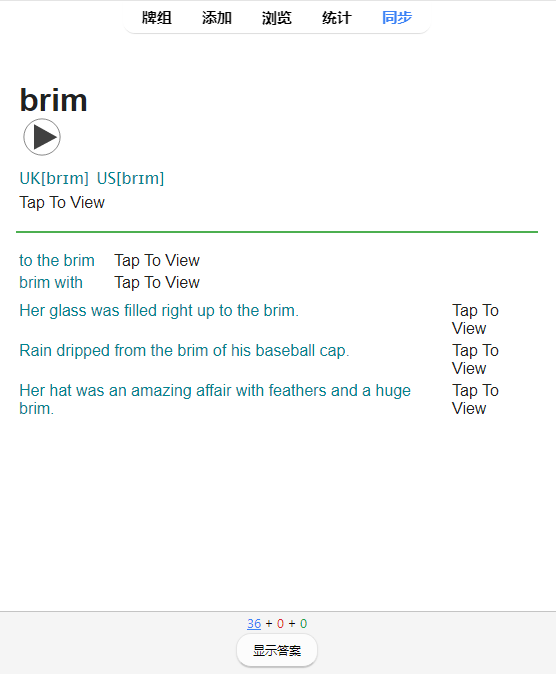Click the red learning count 0

tap(280, 623)
